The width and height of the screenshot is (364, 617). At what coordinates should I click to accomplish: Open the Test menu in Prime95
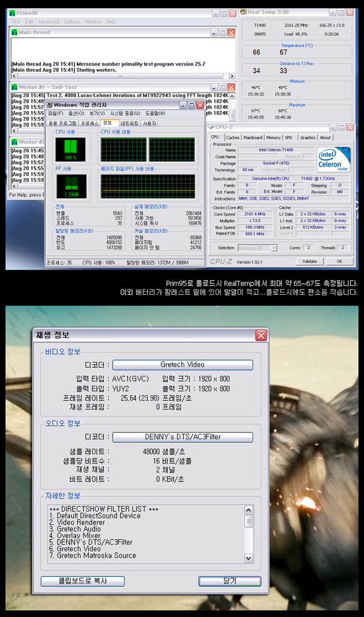pyautogui.click(x=16, y=22)
